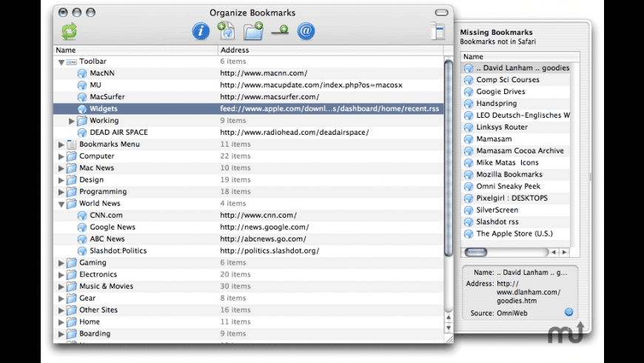Click the add new bookmark icon
Image resolution: width=644 pixels, height=363 pixels.
click(x=226, y=31)
